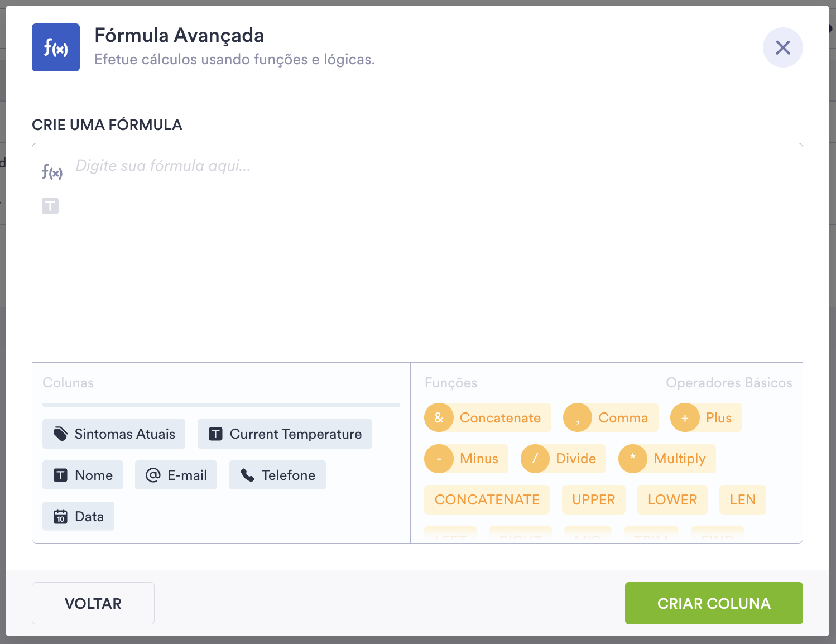Click the Comma operator circle icon
This screenshot has width=836, height=644.
pos(578,417)
